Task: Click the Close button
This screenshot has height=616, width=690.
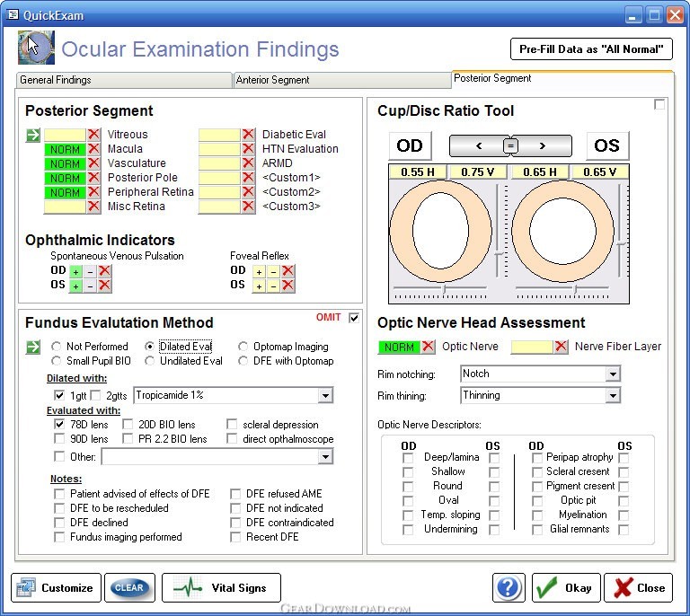Action: [638, 587]
